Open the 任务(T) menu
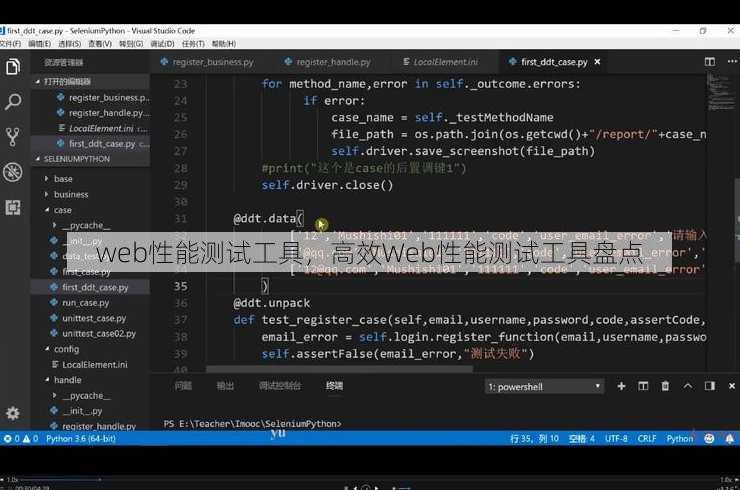Screen dimensions: 740x490 pyautogui.click(x=193, y=43)
